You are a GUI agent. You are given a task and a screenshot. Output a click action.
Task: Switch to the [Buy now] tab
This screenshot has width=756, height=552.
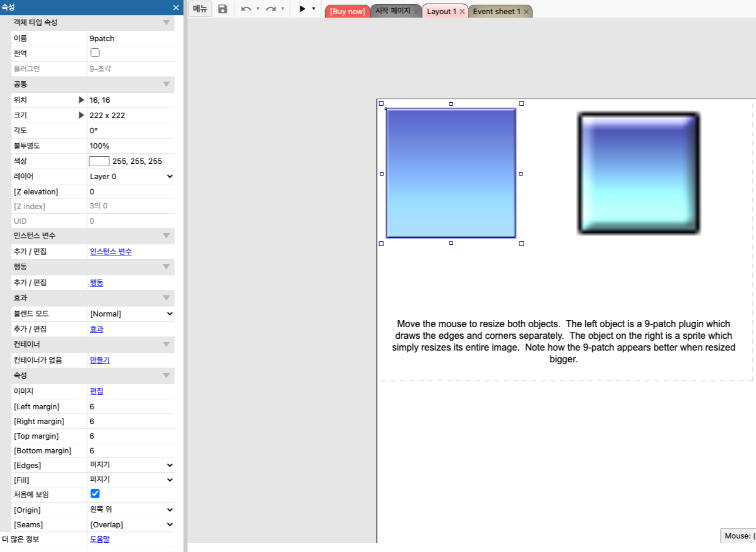click(347, 11)
